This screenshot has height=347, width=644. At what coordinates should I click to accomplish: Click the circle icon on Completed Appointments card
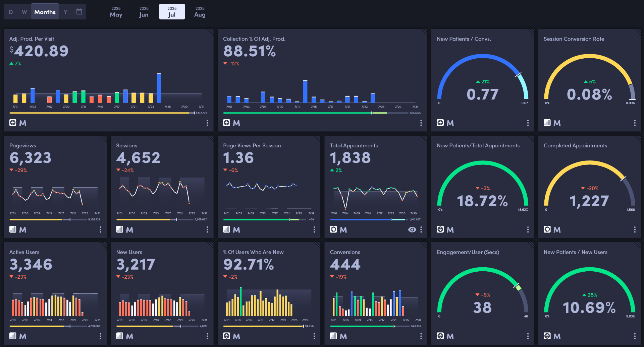click(x=547, y=229)
